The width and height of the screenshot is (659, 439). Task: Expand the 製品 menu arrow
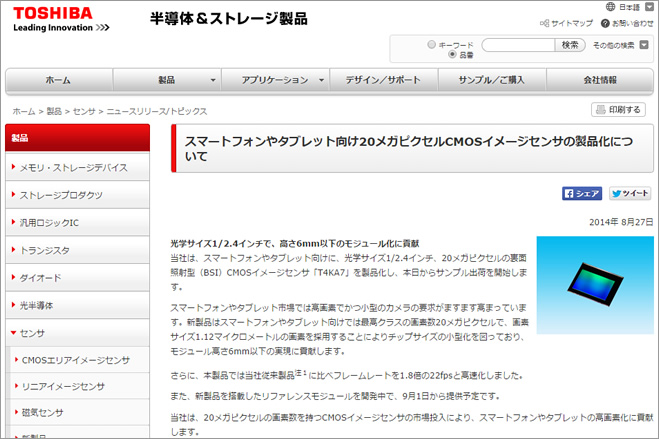(213, 80)
